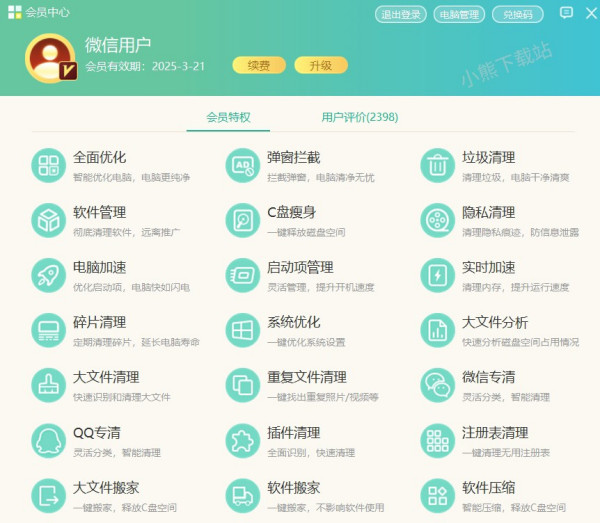The image size is (600, 523).
Task: Click the 一键优化系统设置 description
Action: click(x=306, y=342)
